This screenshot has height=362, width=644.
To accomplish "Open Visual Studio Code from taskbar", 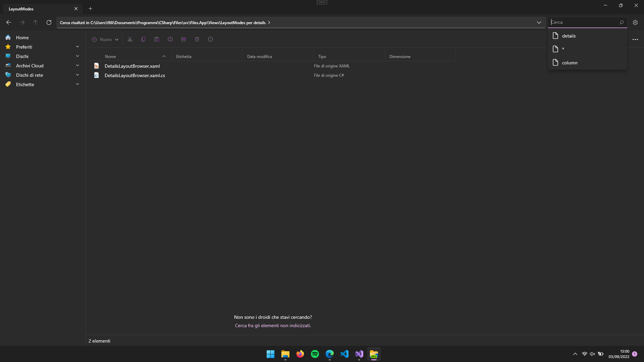I will click(344, 354).
